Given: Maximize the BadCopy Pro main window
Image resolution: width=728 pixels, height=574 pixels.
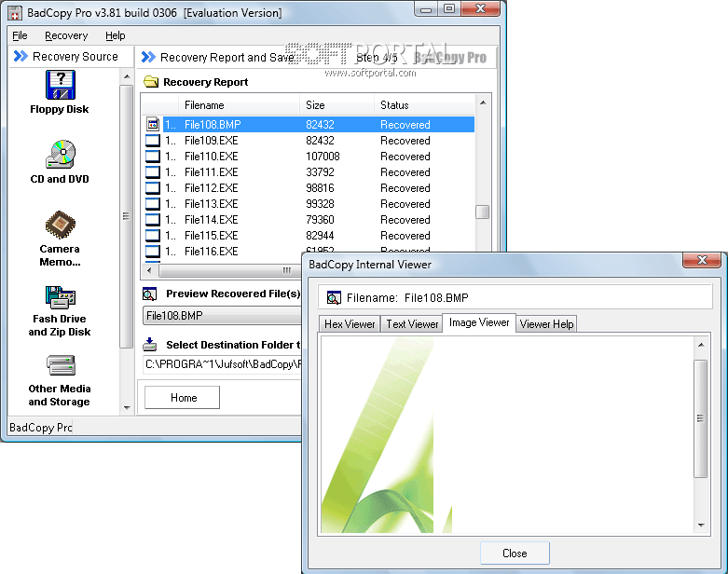Looking at the screenshot, I should 449,9.
